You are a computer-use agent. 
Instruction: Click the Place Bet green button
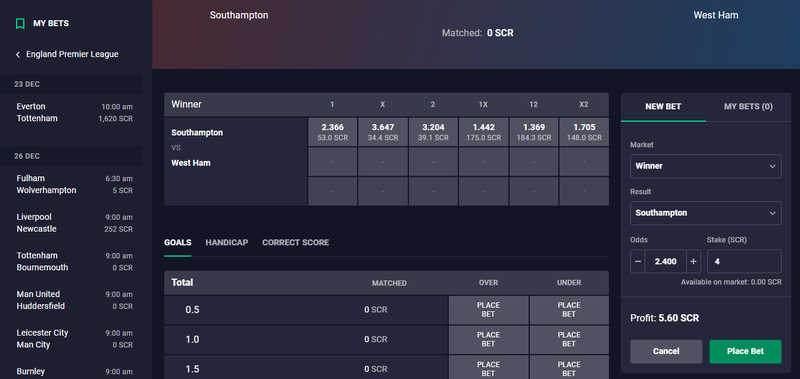coord(745,351)
